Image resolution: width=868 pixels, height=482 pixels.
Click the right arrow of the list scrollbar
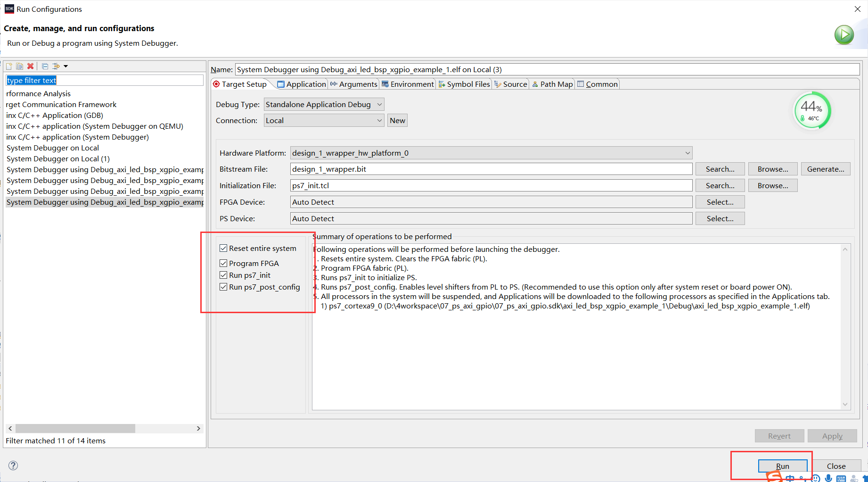click(x=198, y=428)
